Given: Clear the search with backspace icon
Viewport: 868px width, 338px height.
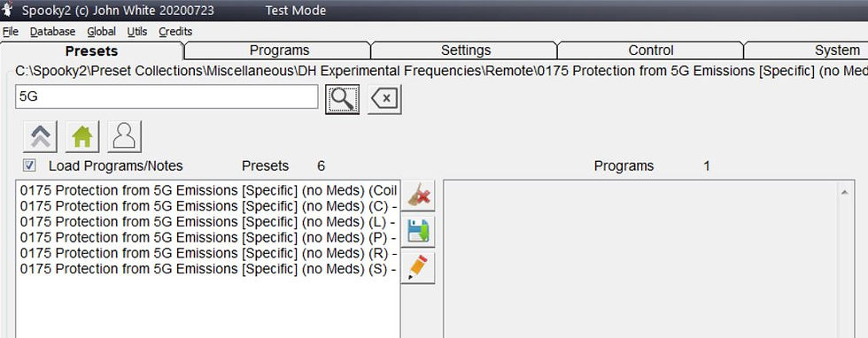Looking at the screenshot, I should pyautogui.click(x=384, y=100).
